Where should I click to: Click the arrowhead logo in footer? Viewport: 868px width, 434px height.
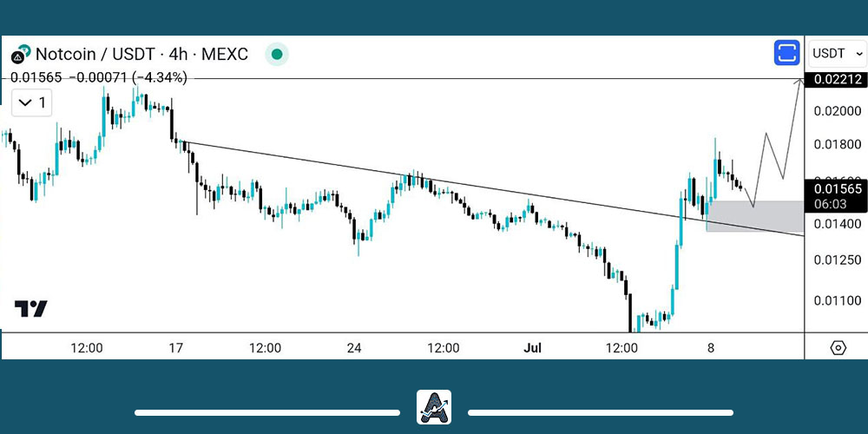point(434,407)
